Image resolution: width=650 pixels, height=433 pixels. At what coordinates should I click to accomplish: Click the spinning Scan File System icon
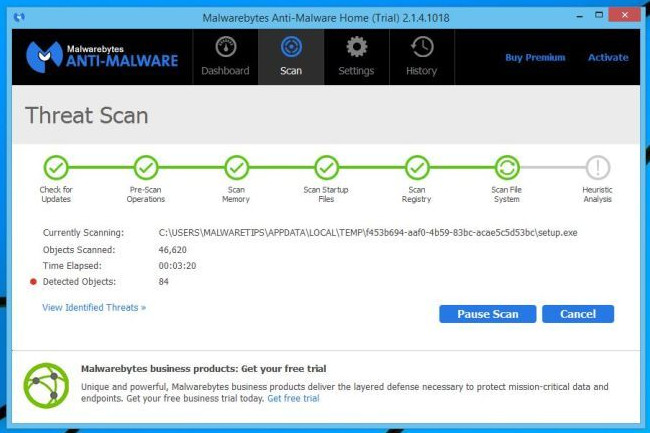[x=507, y=168]
